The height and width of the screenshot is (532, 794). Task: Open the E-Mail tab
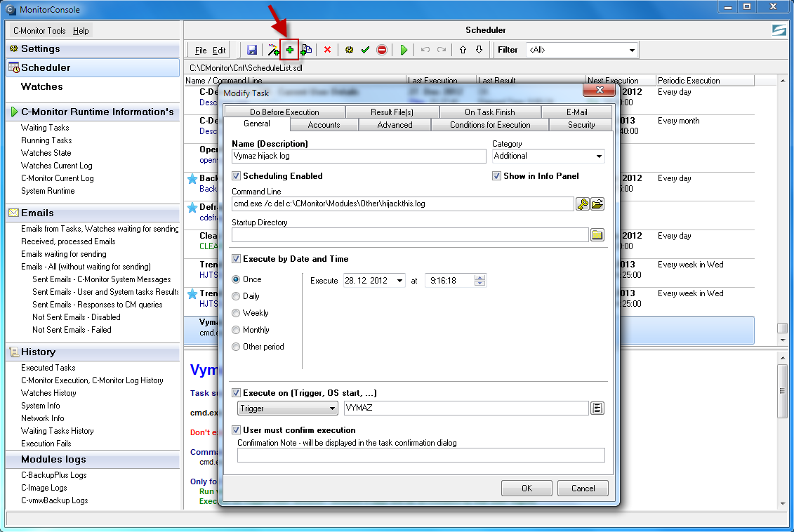point(577,112)
